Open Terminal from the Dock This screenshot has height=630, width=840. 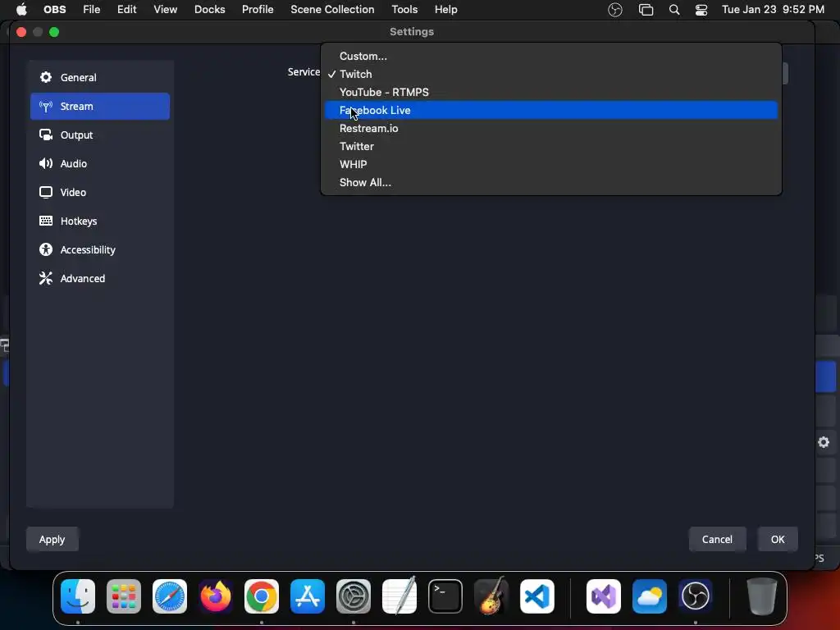(445, 596)
